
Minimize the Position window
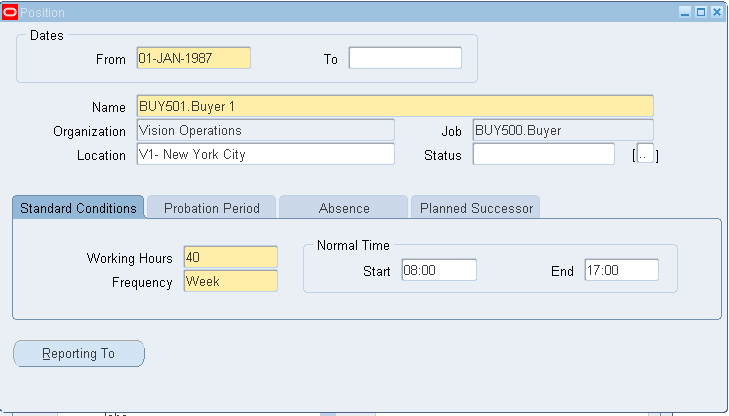[685, 12]
